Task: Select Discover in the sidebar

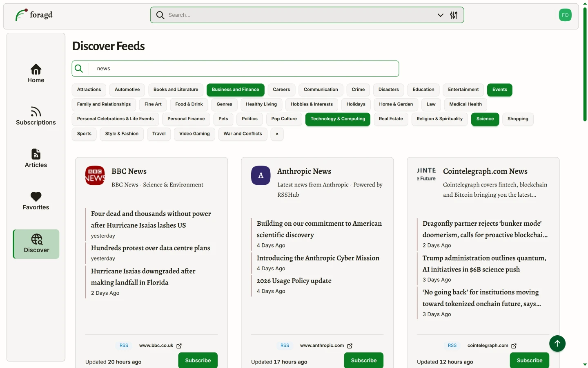Action: (x=36, y=244)
